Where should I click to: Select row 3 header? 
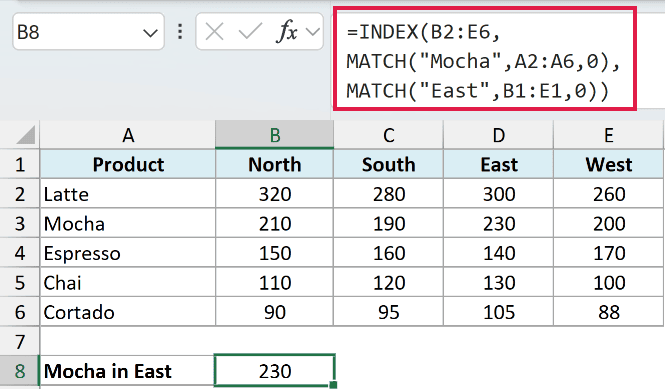coord(20,224)
